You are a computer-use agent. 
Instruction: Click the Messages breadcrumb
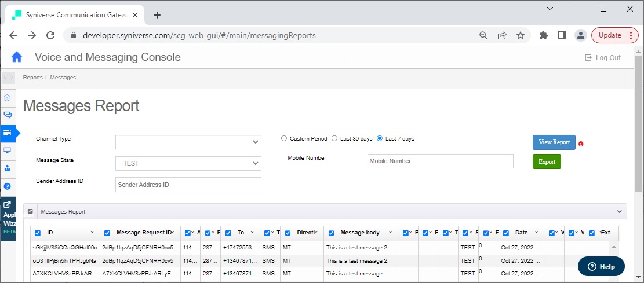point(63,77)
